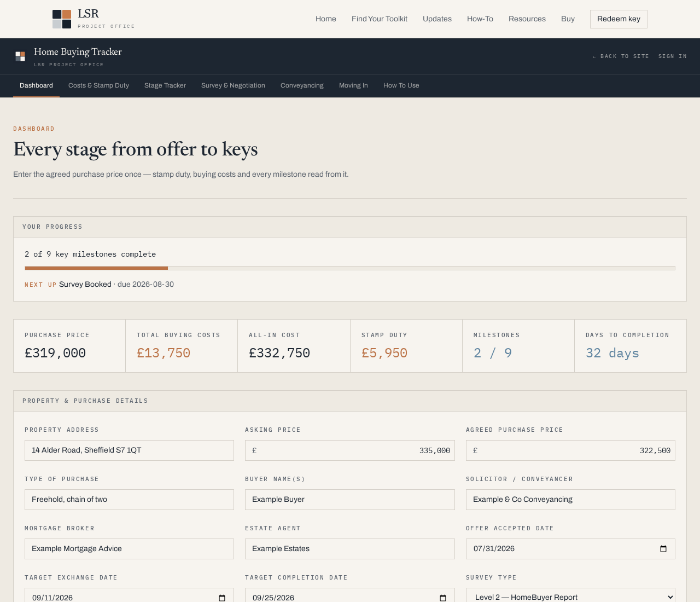Click the milestones progress bar
Screen dimensions: 700x602
[350, 268]
